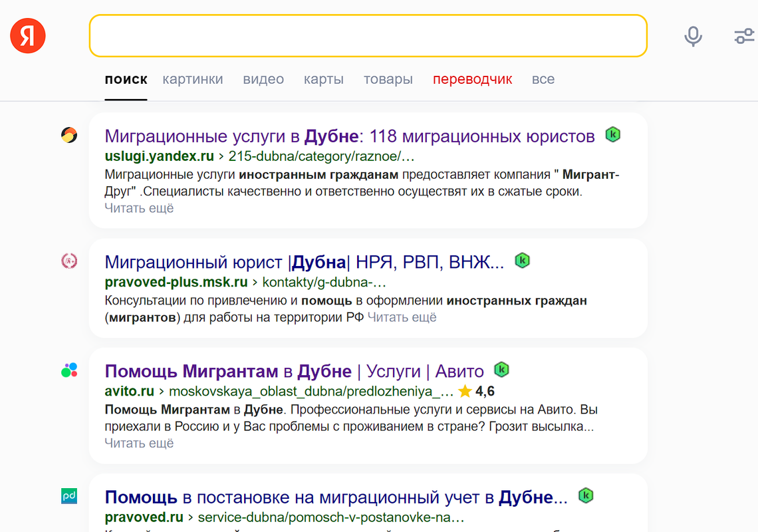Click the Avito result favicon
The height and width of the screenshot is (532, 758).
pyautogui.click(x=69, y=370)
